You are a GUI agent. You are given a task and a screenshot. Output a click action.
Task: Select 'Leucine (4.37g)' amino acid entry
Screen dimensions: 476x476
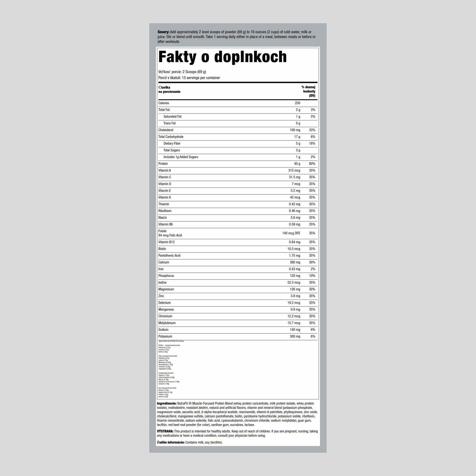tap(164, 350)
